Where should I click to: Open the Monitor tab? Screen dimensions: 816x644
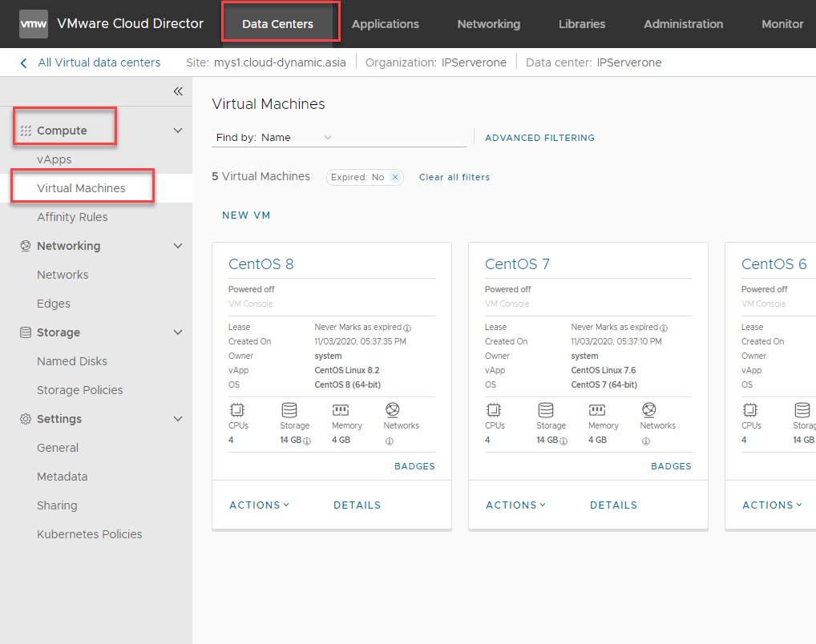click(x=782, y=24)
